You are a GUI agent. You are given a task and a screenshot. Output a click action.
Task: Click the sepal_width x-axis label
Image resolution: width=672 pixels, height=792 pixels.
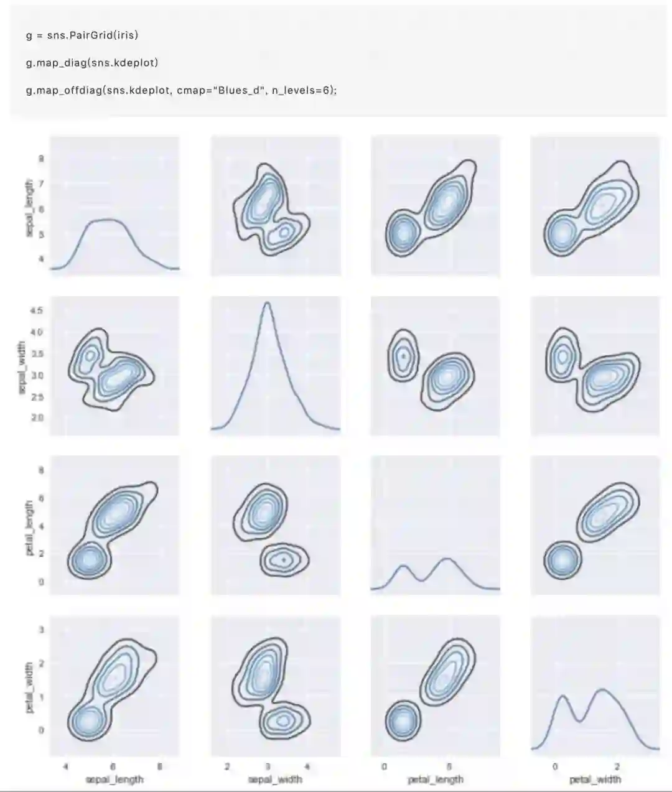click(x=274, y=779)
